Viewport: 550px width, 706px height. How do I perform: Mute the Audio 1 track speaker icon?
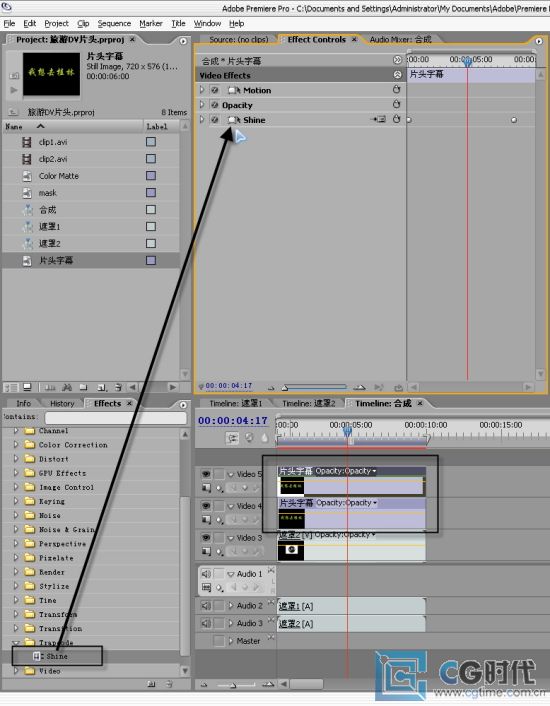[206, 574]
